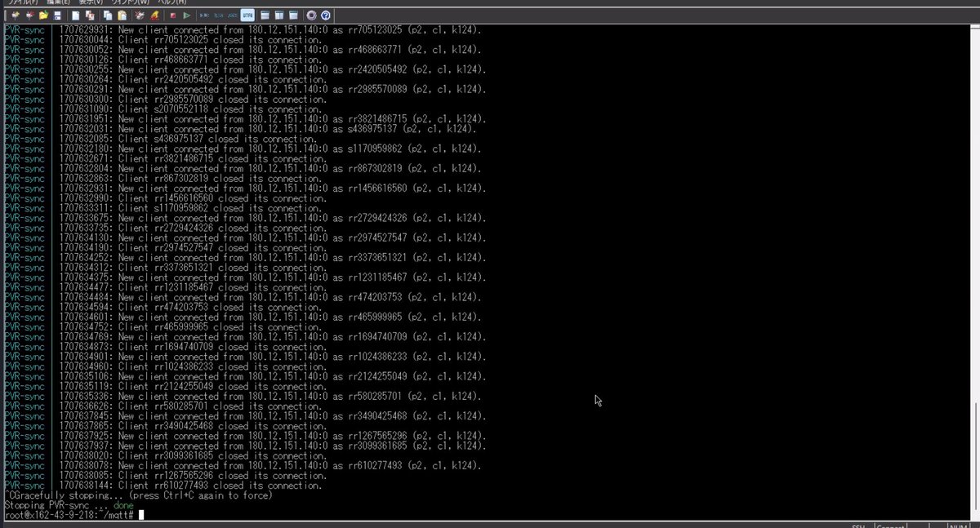Open settings with the gear icon
This screenshot has width=980, height=528.
coord(311,16)
